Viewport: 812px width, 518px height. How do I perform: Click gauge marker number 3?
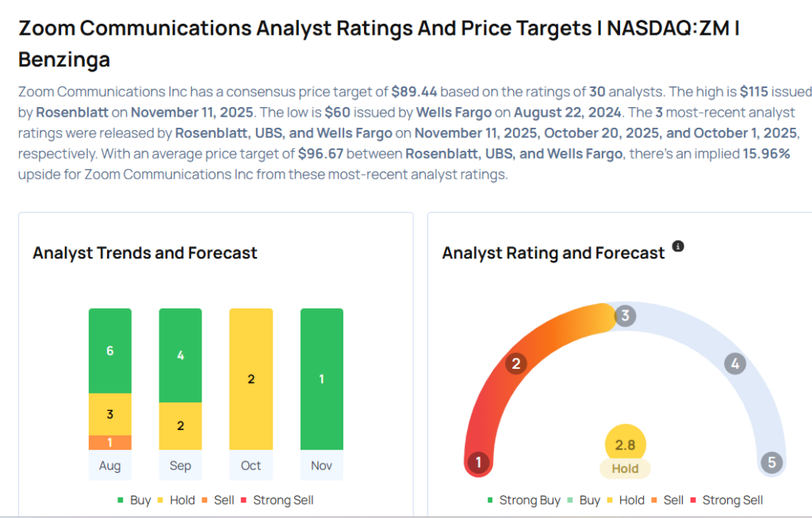click(x=625, y=316)
